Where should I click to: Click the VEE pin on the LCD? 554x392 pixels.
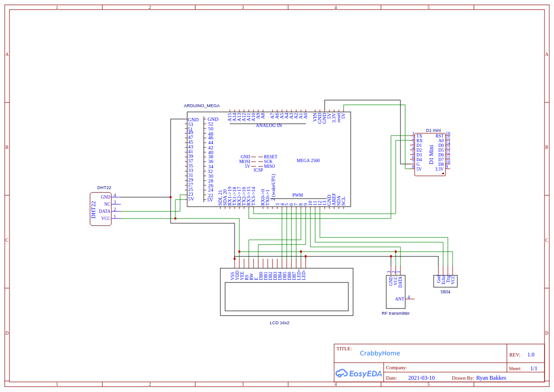242,276
